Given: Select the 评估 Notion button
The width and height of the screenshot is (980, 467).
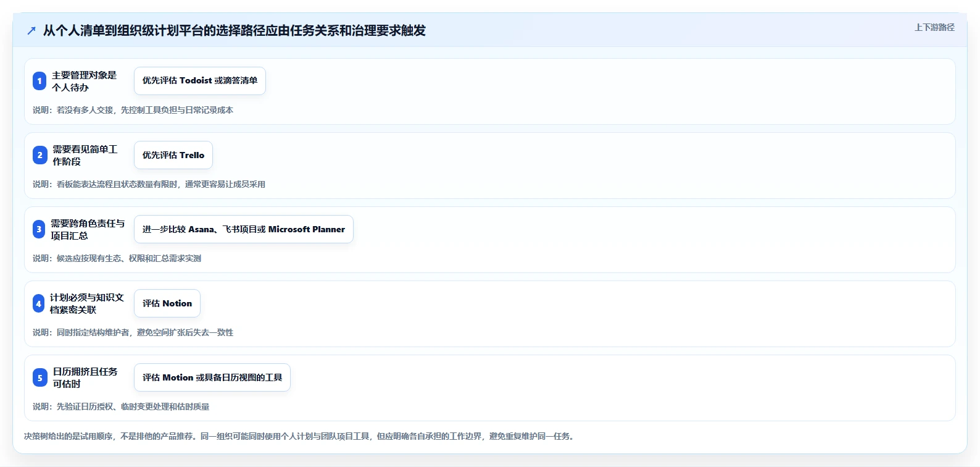Looking at the screenshot, I should [167, 303].
